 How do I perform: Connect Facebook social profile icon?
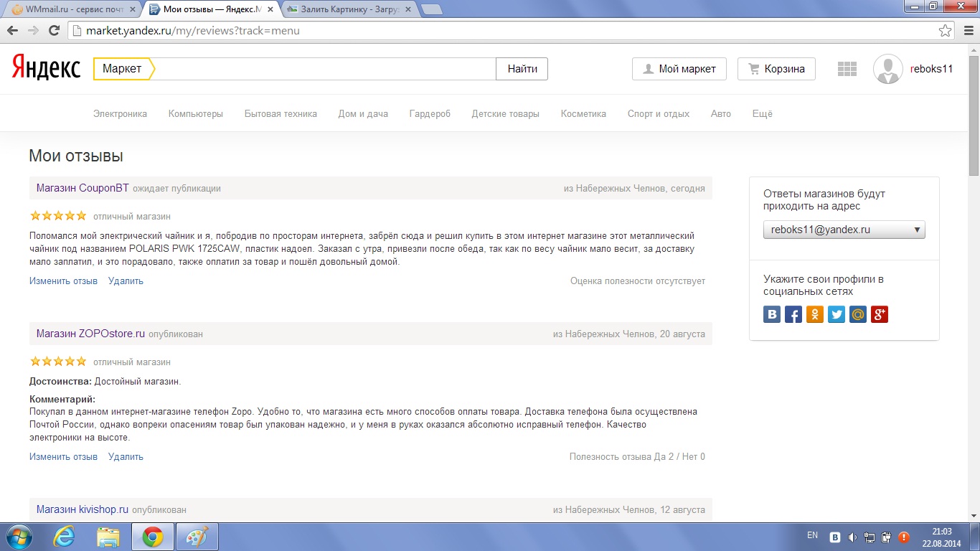pos(793,314)
